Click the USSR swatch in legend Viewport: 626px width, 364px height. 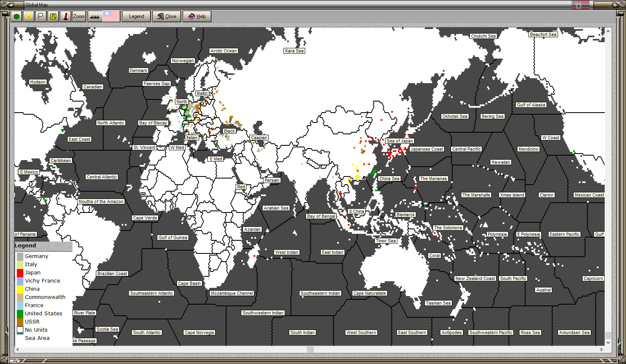(x=20, y=322)
